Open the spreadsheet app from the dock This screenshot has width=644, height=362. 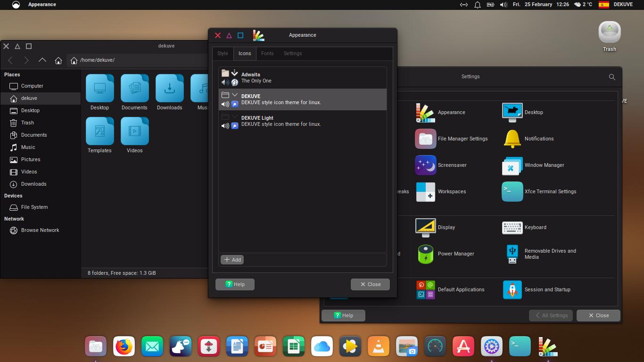point(294,347)
